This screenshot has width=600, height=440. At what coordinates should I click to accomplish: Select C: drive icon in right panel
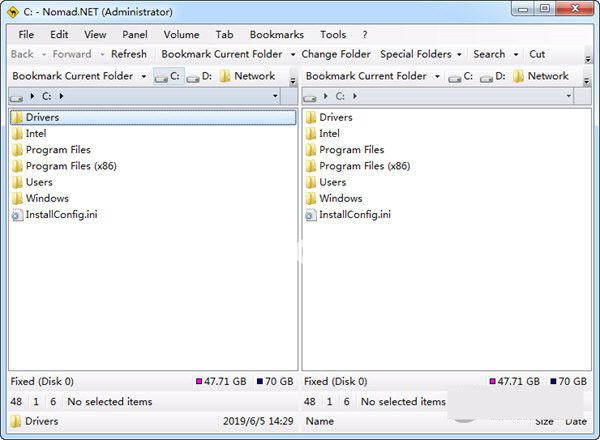tap(461, 76)
